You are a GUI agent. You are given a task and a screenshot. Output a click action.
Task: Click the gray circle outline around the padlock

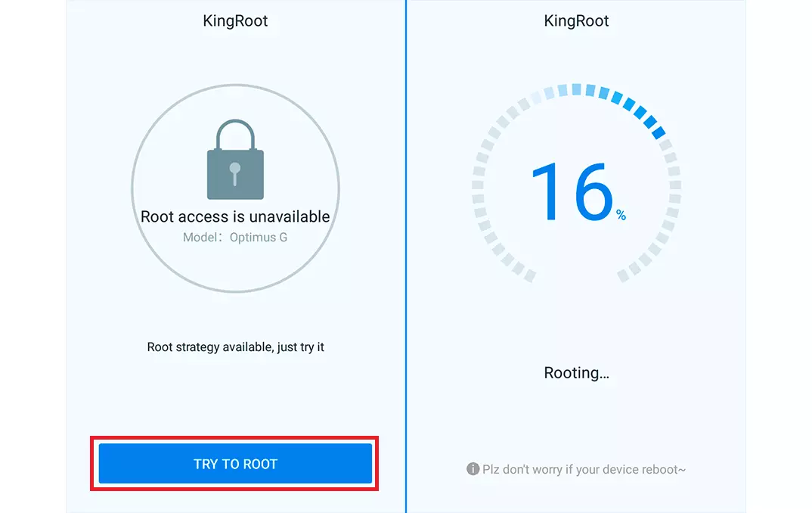(x=133, y=188)
